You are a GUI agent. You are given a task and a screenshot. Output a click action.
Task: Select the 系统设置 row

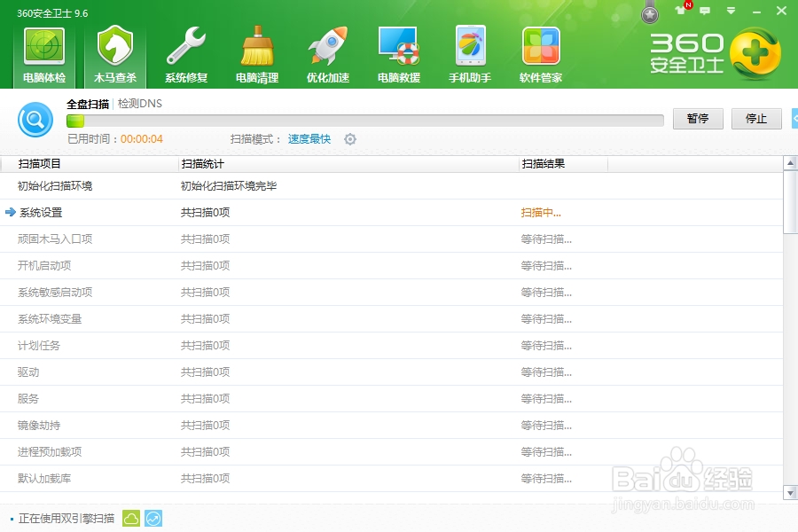point(391,212)
